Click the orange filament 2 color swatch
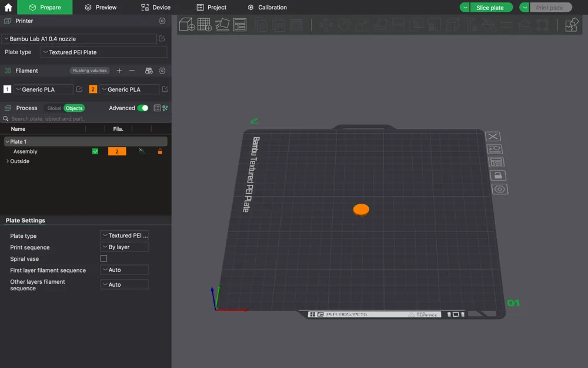 pos(93,89)
